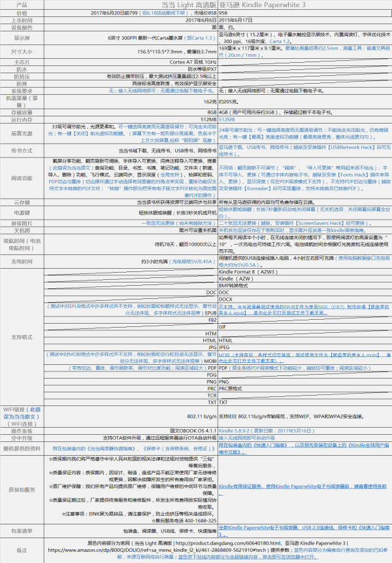Select the 云存储 row label
This screenshot has width=392, height=563.
click(x=22, y=203)
